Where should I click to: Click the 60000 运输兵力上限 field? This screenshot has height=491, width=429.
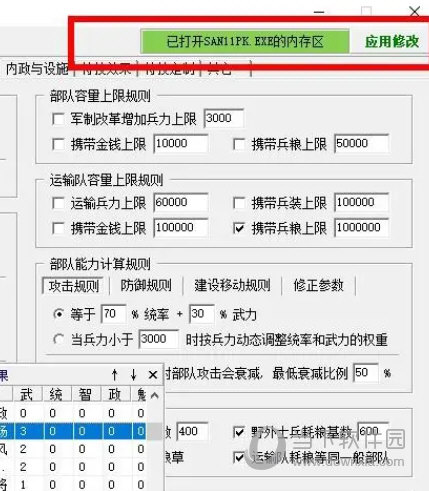(181, 202)
